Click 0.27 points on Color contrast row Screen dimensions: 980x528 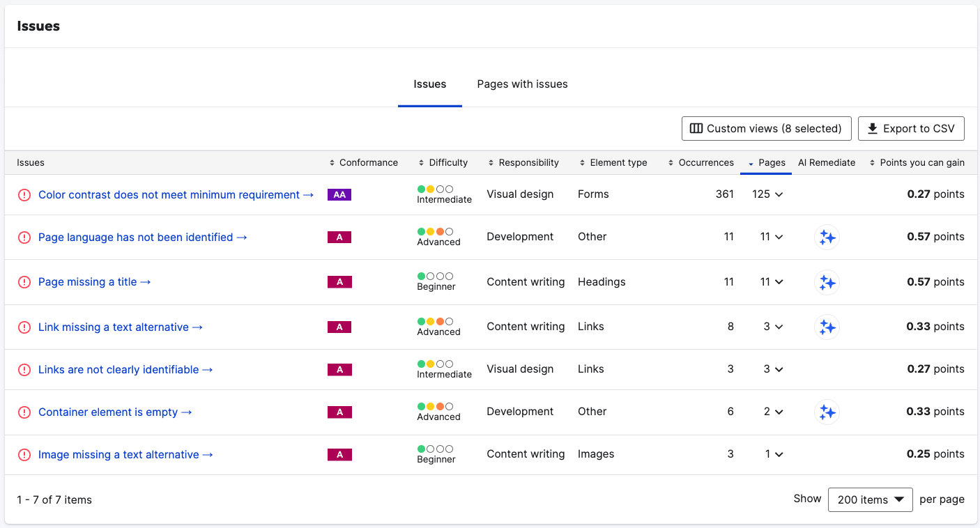click(x=936, y=194)
